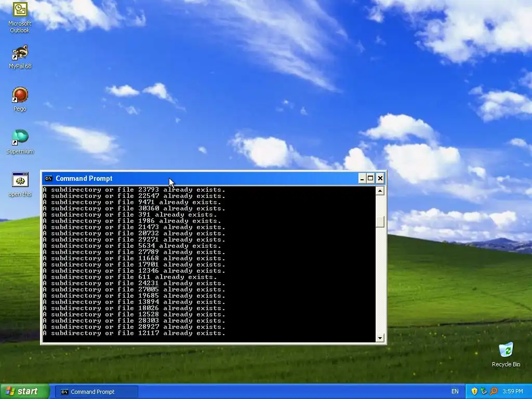This screenshot has height=399, width=532.
Task: Select the Supermium browser shortcut
Action: [20, 142]
